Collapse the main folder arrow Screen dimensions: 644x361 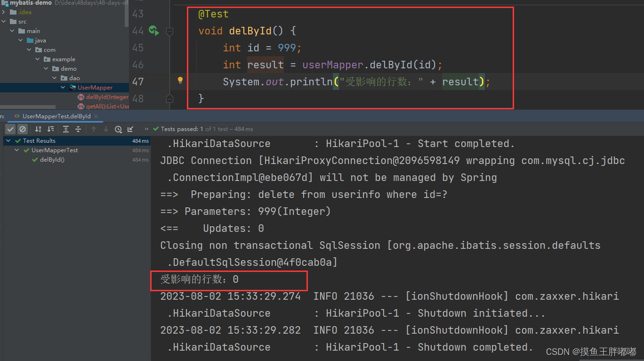(12, 31)
